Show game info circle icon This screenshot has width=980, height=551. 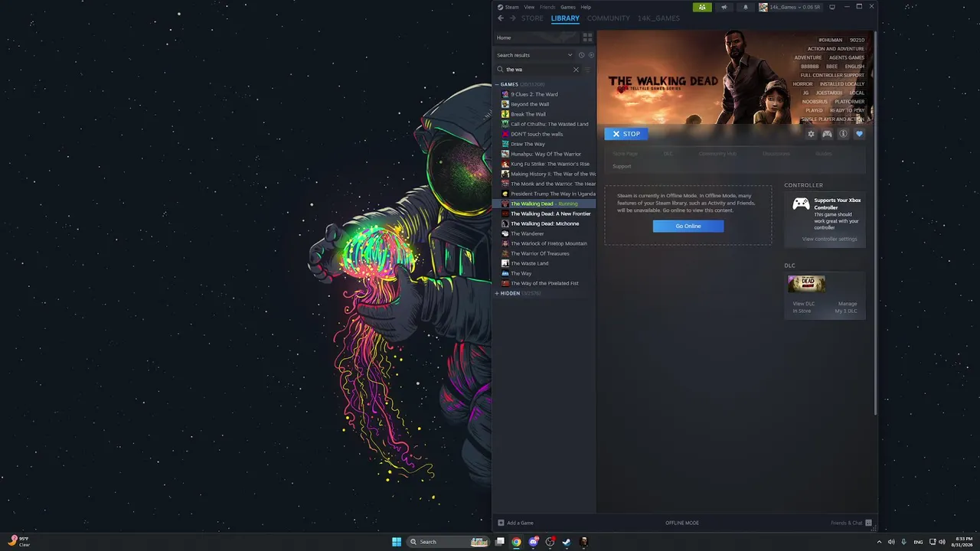pyautogui.click(x=843, y=134)
